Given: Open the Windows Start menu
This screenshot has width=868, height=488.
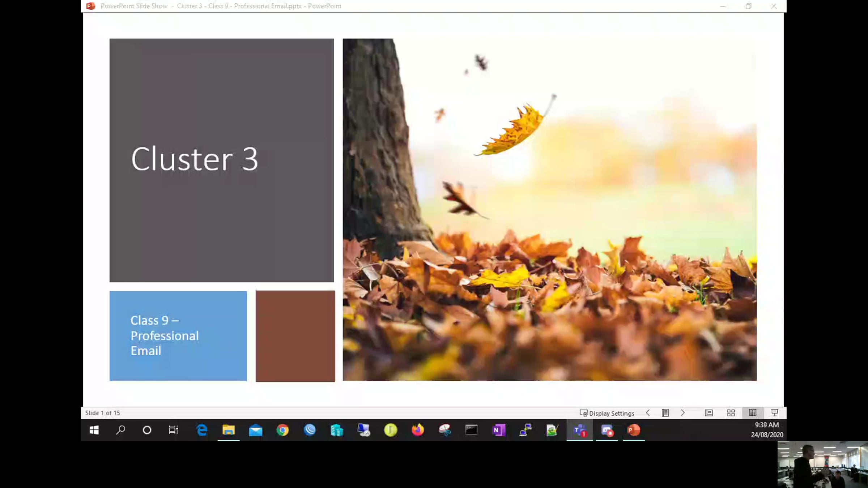Looking at the screenshot, I should tap(94, 430).
